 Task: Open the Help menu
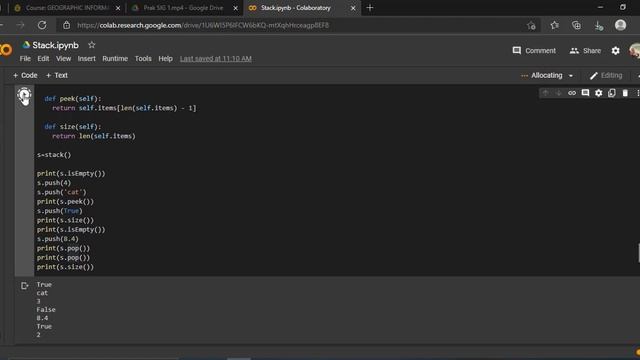coord(165,59)
